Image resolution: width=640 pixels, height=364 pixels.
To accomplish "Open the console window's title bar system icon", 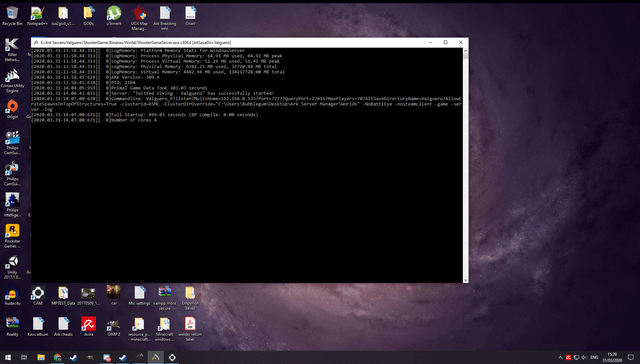I will coord(36,42).
